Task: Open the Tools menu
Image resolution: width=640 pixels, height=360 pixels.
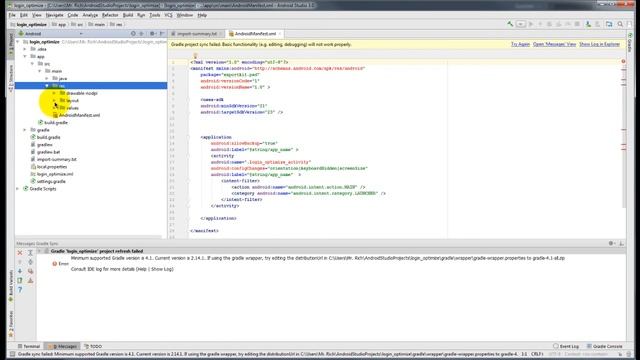Action: [155, 15]
